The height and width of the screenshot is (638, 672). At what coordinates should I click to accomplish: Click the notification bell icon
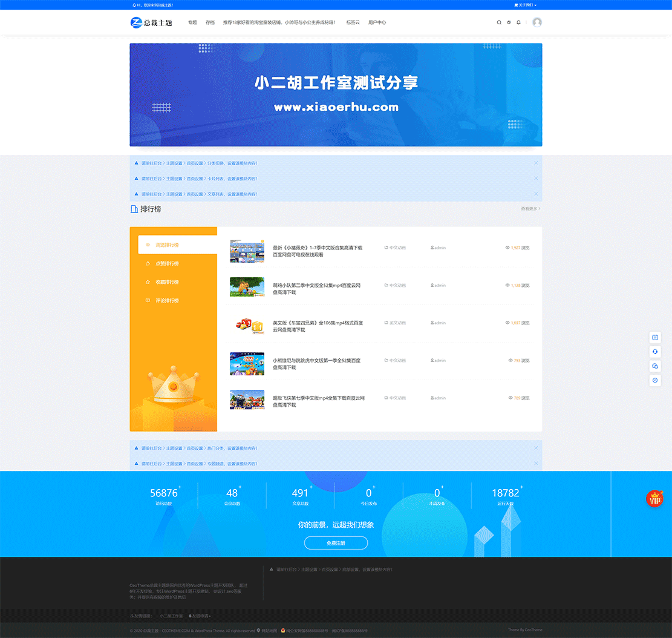[518, 22]
